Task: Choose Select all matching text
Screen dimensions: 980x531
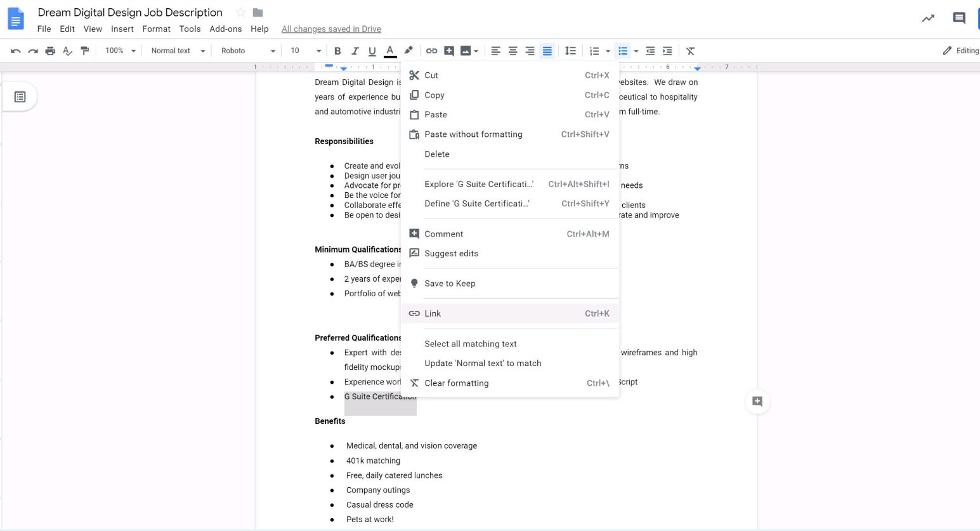Action: coord(510,344)
